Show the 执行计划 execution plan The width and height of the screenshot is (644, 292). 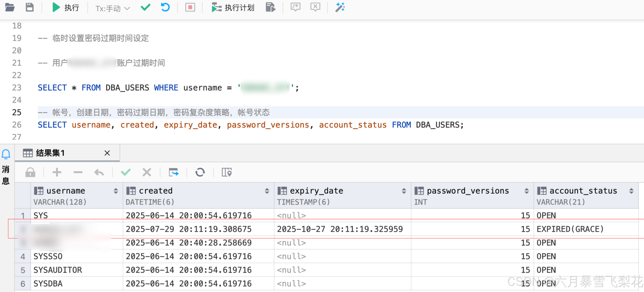pyautogui.click(x=233, y=8)
